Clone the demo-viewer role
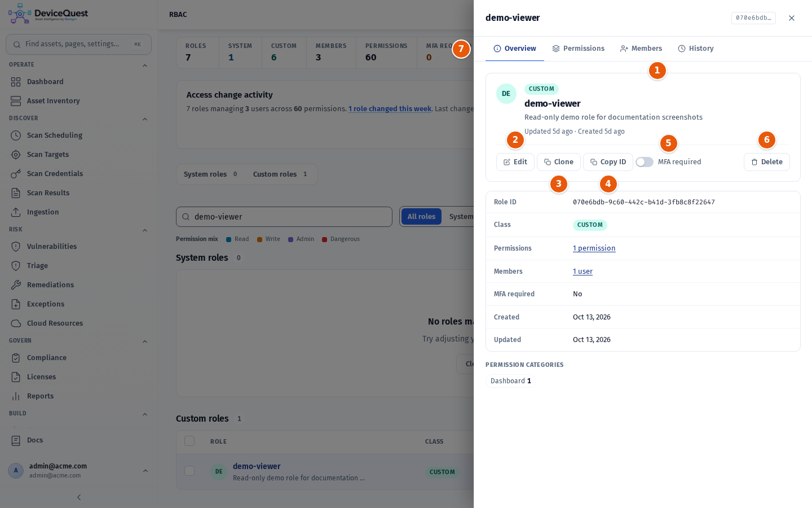 (x=559, y=162)
